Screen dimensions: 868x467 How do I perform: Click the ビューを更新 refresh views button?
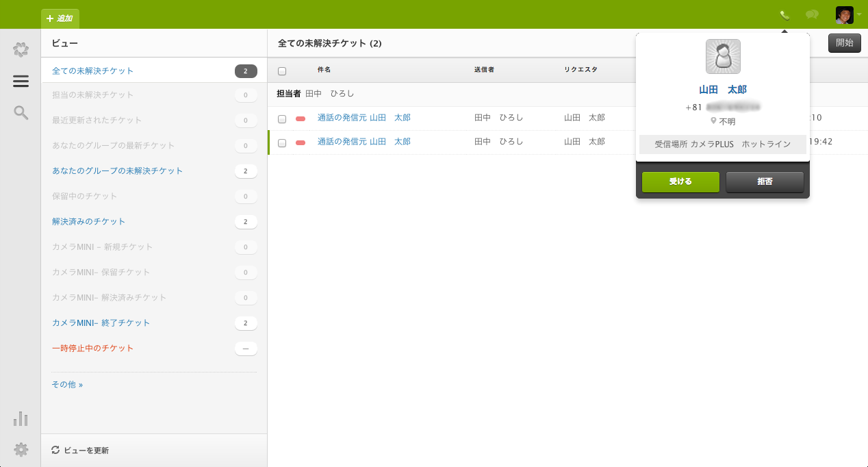click(x=80, y=450)
